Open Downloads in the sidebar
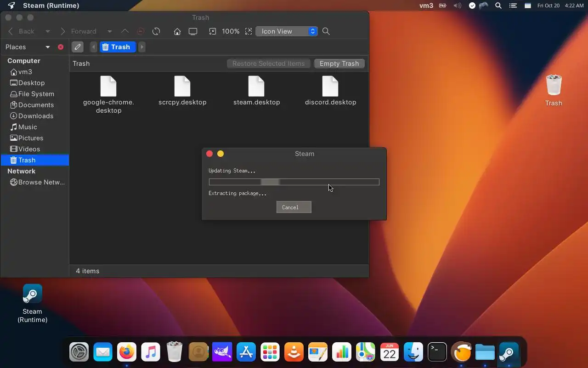This screenshot has width=588, height=368. tap(34, 116)
